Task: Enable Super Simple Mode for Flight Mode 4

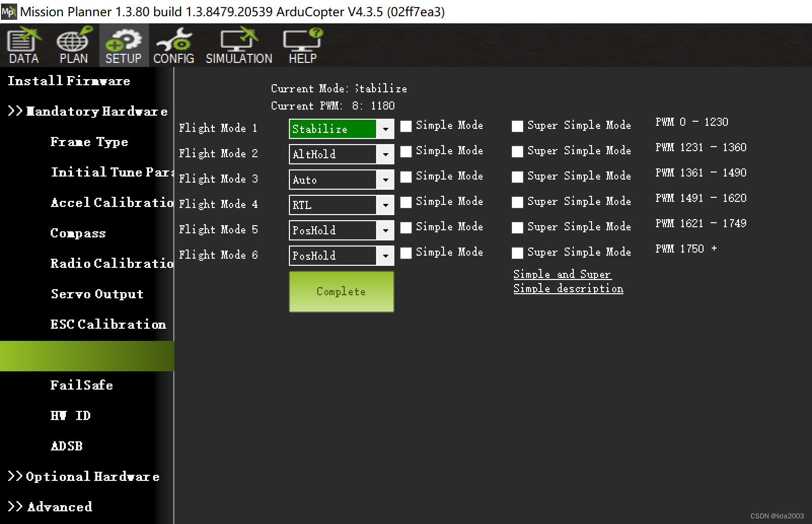Action: (x=518, y=202)
